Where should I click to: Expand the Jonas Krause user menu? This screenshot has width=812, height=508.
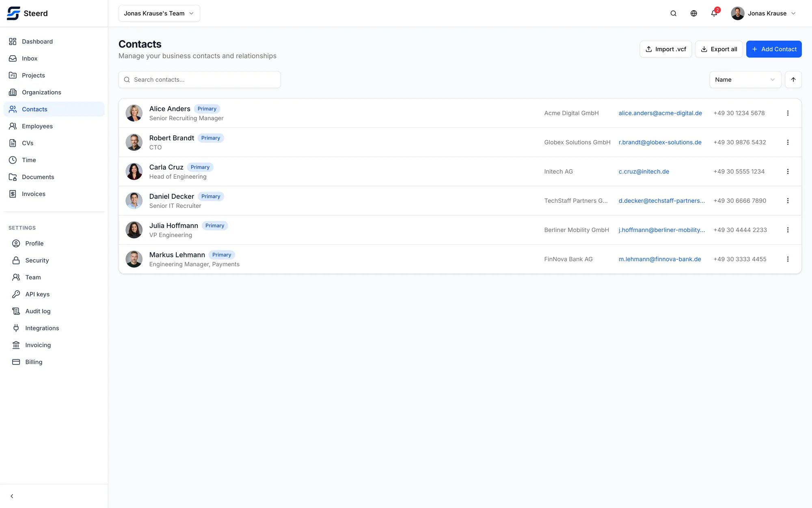coord(764,13)
